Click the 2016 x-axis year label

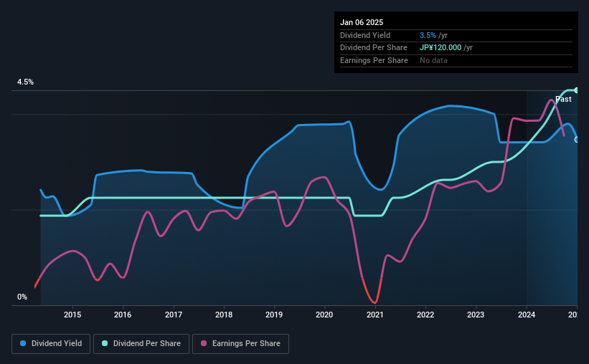coord(123,315)
